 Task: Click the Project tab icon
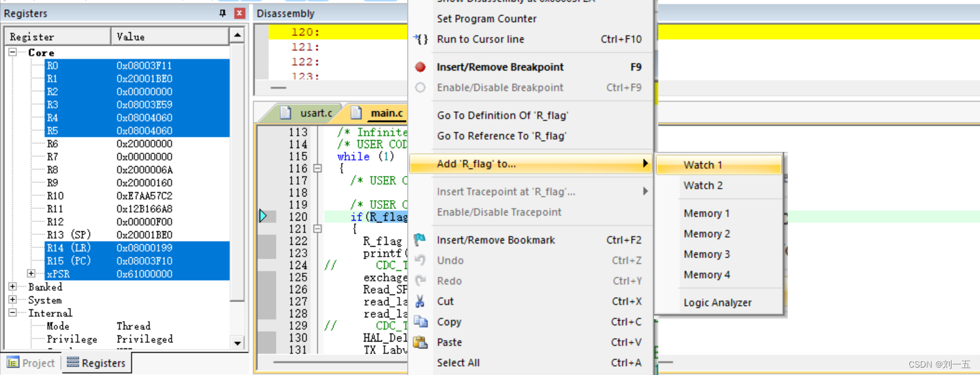click(12, 363)
